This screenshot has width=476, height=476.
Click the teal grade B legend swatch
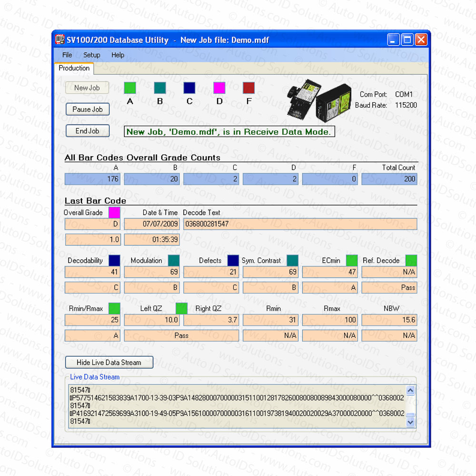point(160,88)
